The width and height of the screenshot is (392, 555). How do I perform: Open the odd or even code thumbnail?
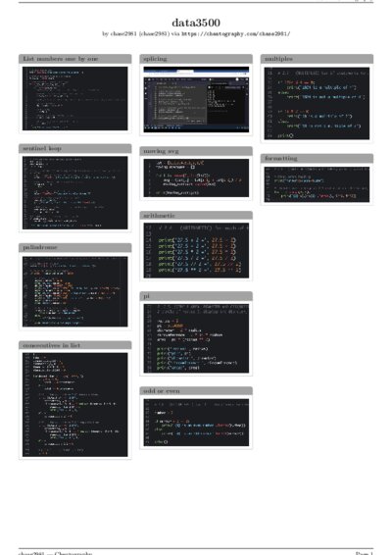pyautogui.click(x=196, y=423)
